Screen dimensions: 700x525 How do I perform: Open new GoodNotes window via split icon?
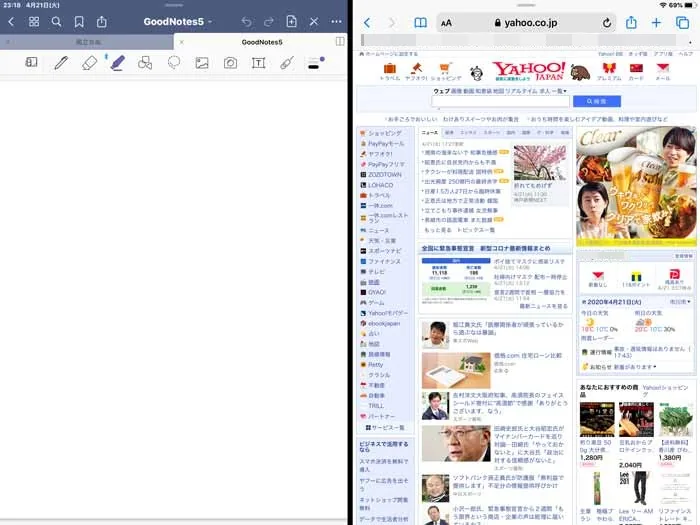click(340, 42)
